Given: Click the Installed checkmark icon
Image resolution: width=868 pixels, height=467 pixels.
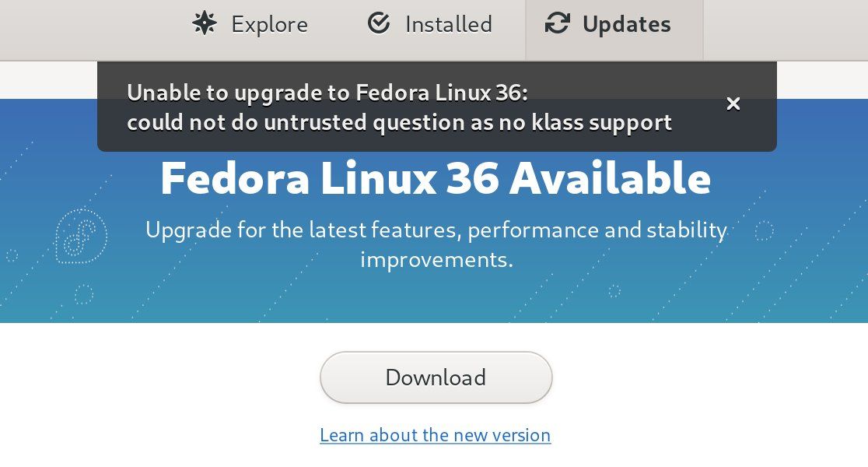Looking at the screenshot, I should (x=379, y=24).
